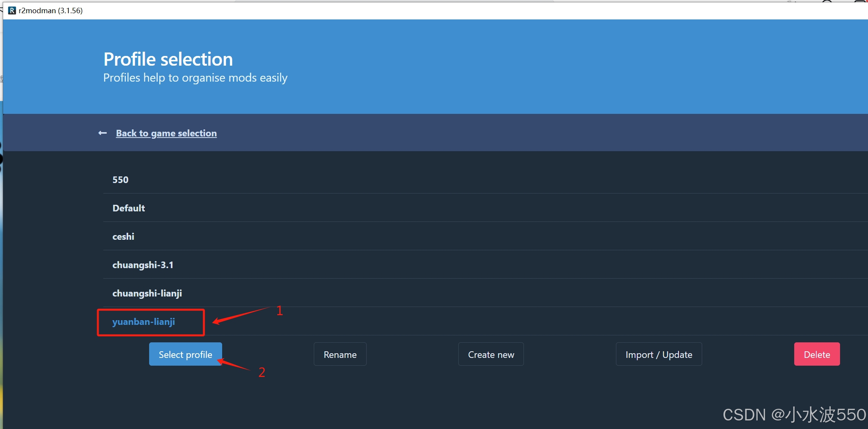Click the red Delete button

click(817, 354)
